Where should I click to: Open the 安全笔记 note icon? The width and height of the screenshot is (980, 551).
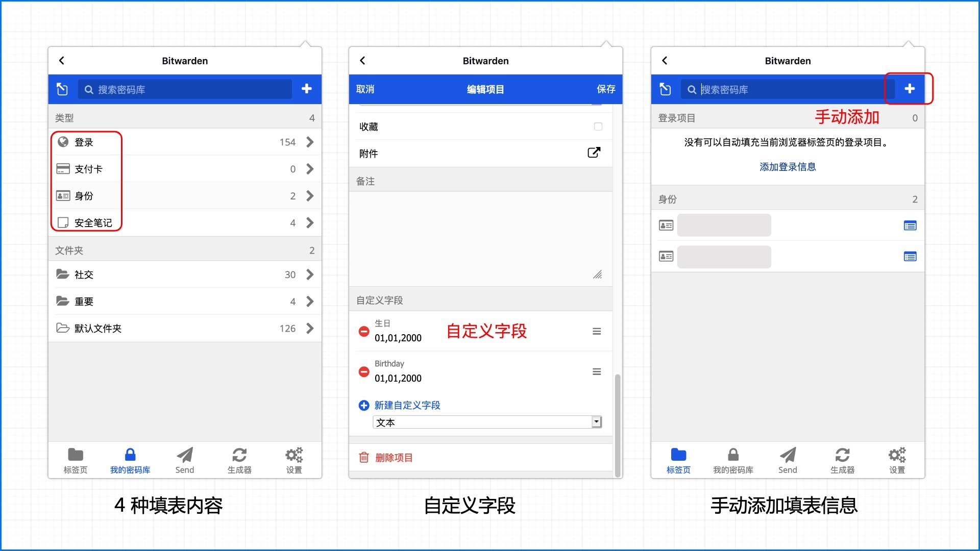pyautogui.click(x=62, y=222)
